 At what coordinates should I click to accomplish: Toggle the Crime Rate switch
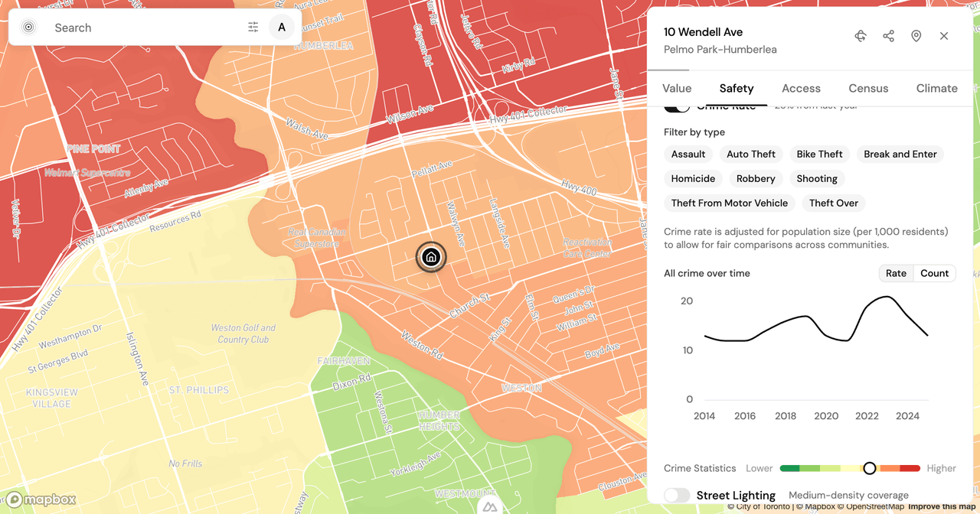677,106
